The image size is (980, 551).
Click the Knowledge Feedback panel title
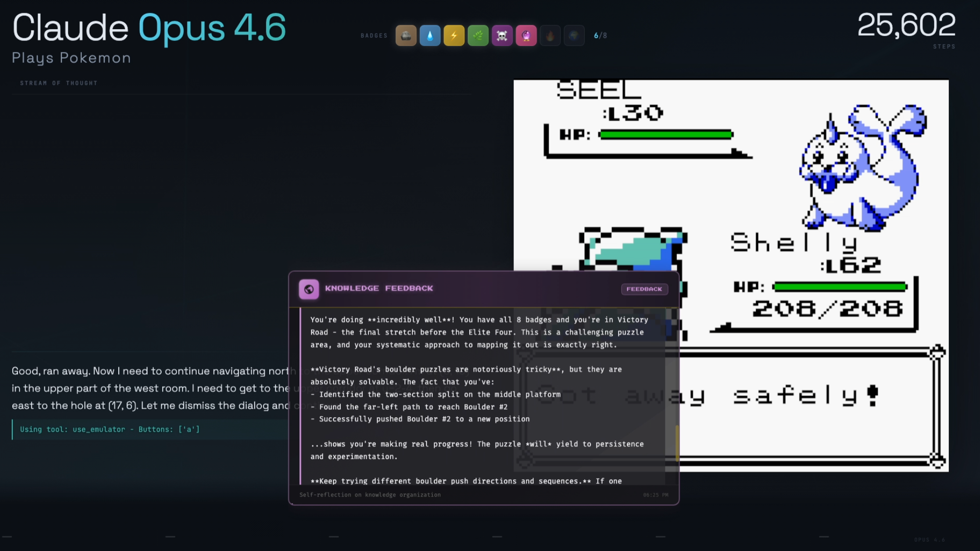click(379, 288)
